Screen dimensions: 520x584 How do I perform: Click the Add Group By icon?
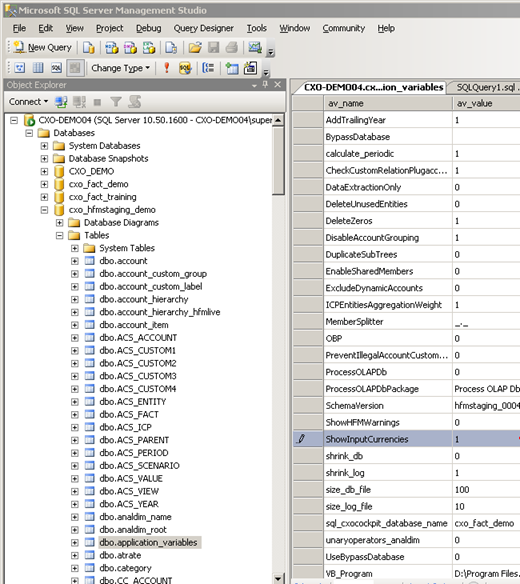point(208,68)
